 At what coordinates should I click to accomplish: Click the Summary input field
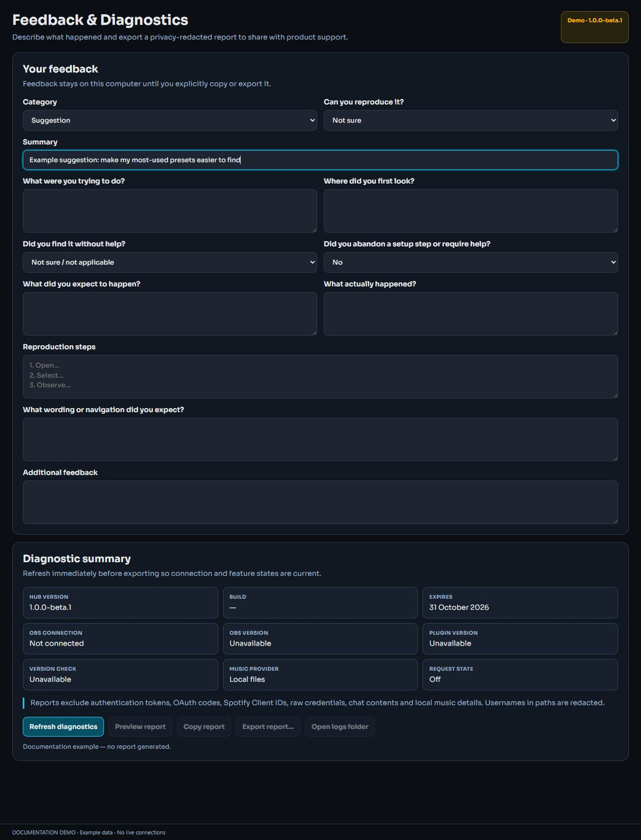tap(320, 160)
